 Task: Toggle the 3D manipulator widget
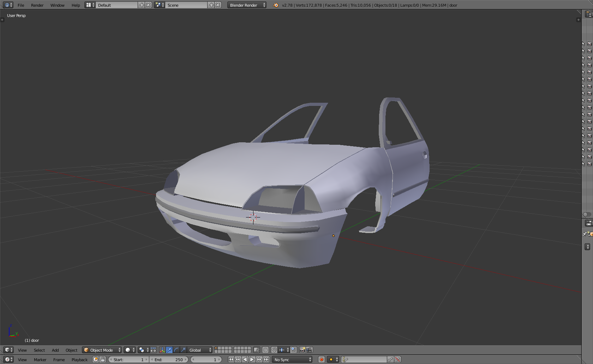162,350
